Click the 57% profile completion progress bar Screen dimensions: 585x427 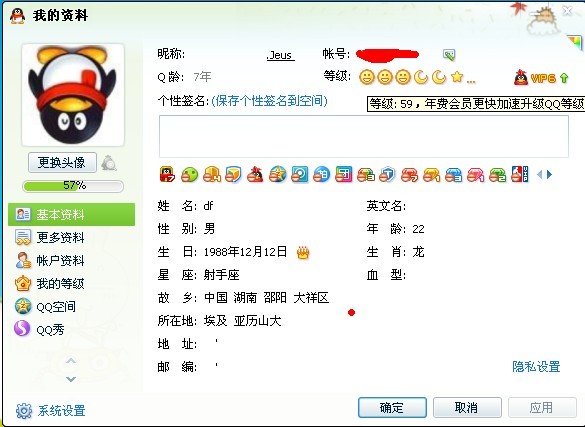(x=73, y=186)
